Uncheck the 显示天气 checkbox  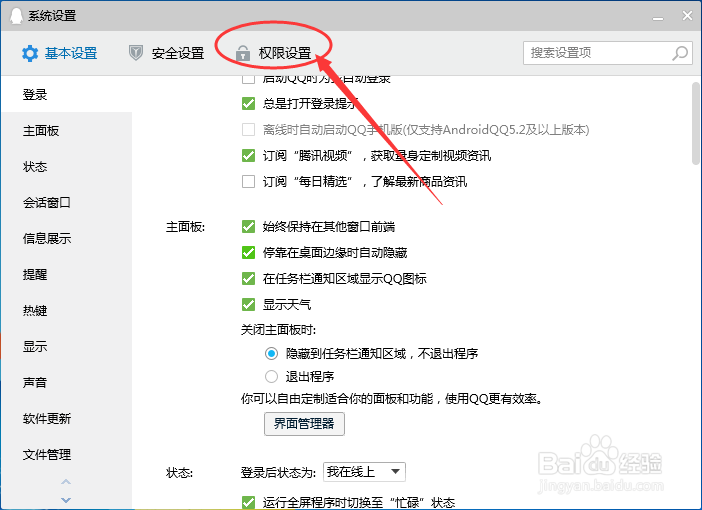(x=248, y=304)
